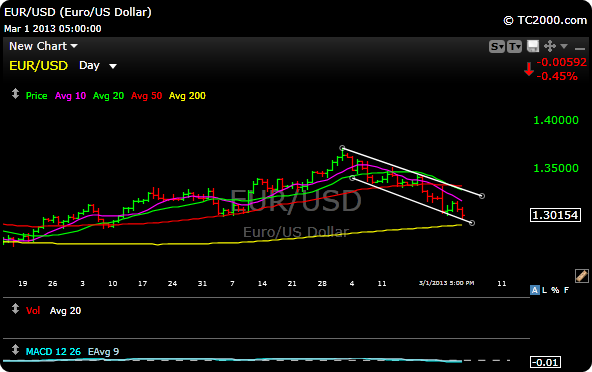Image resolution: width=592 pixels, height=372 pixels.
Task: Click the -0.01 MACD value box
Action: (x=546, y=362)
